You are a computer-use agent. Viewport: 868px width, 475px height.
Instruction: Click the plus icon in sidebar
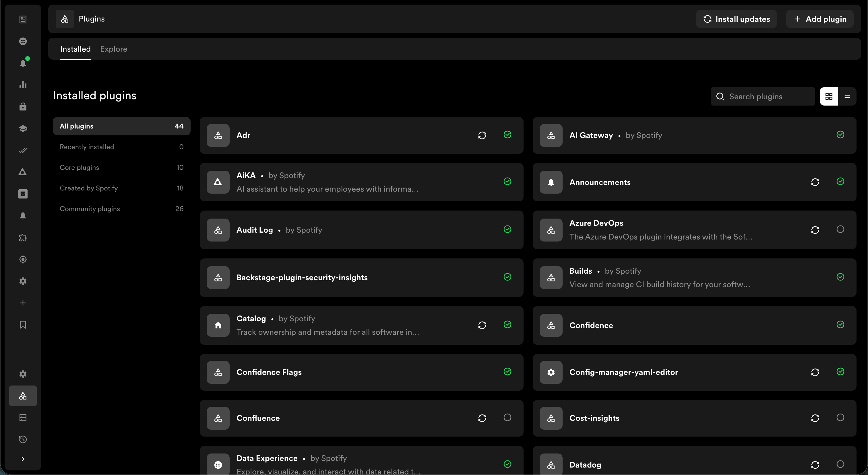23,303
